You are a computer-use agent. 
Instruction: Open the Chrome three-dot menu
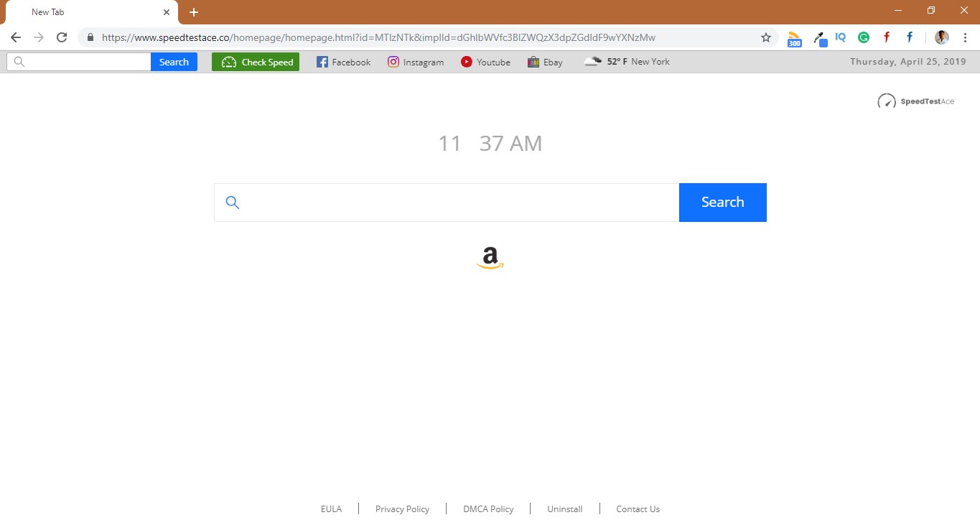coord(965,37)
